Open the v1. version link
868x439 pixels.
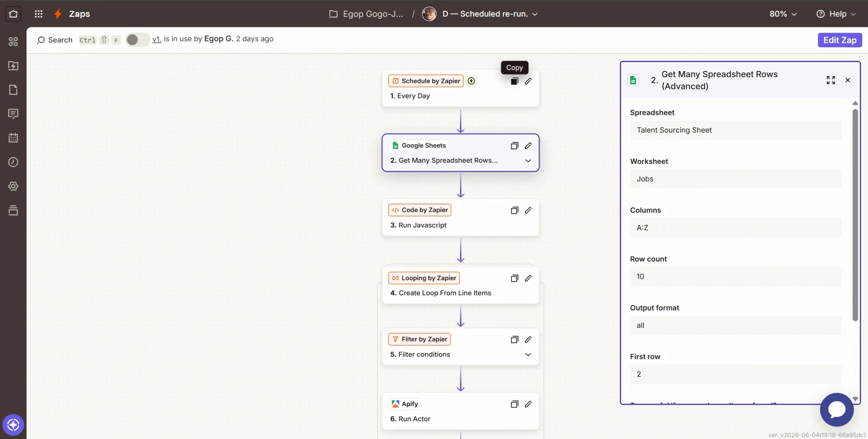point(157,39)
